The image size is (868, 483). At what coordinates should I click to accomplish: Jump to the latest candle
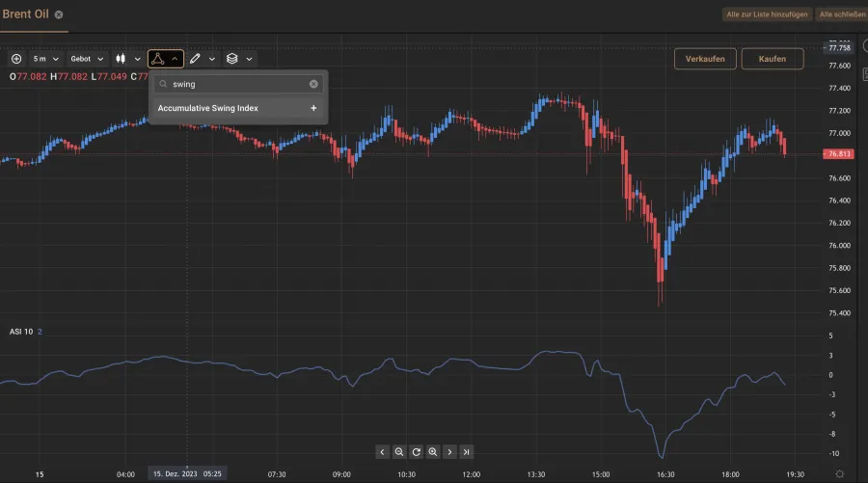(467, 452)
